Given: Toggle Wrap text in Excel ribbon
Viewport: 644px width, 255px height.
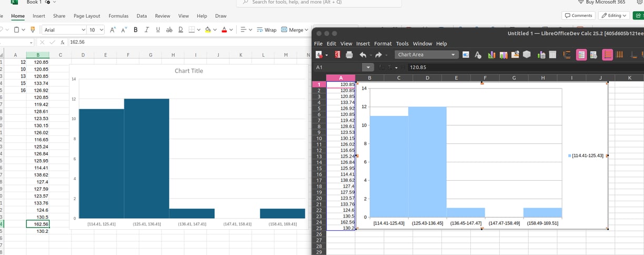Looking at the screenshot, I should 267,30.
